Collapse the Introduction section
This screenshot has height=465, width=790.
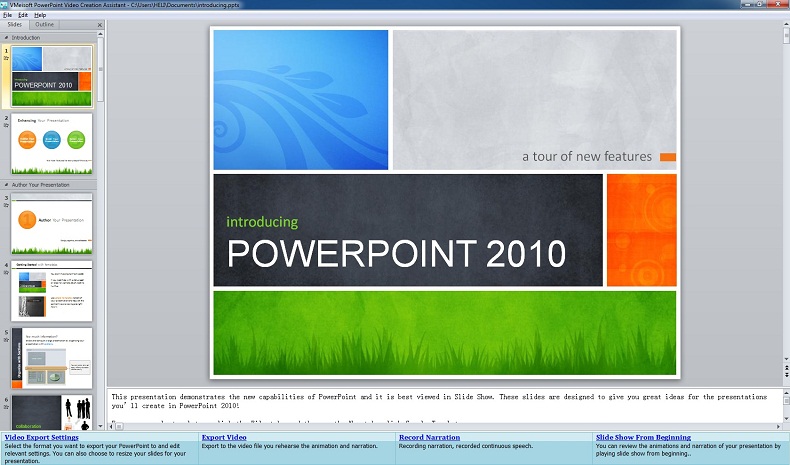click(6, 37)
